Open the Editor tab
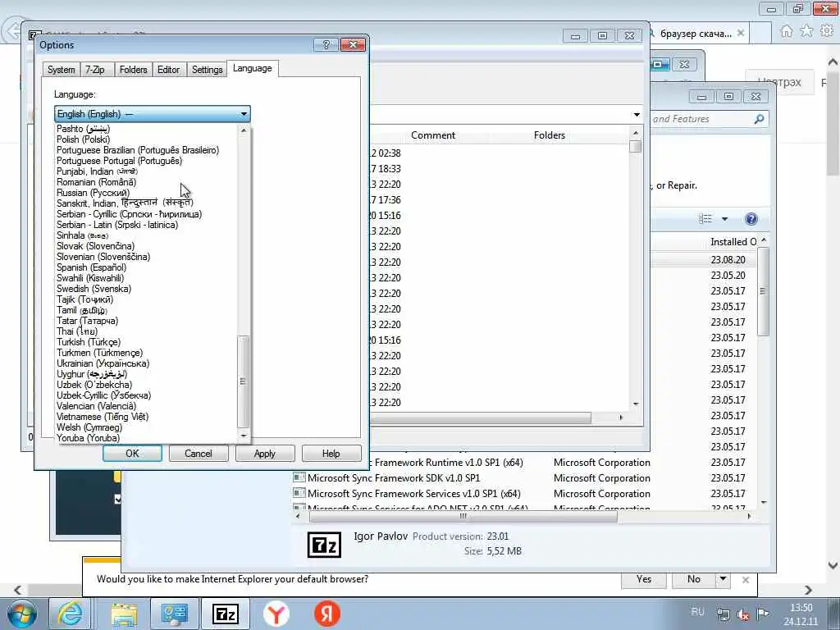Screen dimensions: 840x630 (x=168, y=70)
